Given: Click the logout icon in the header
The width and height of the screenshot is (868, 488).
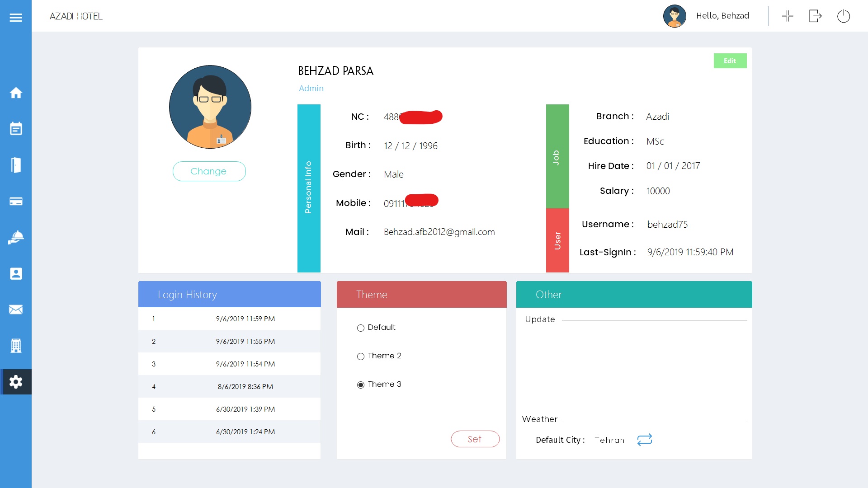Looking at the screenshot, I should tap(816, 16).
